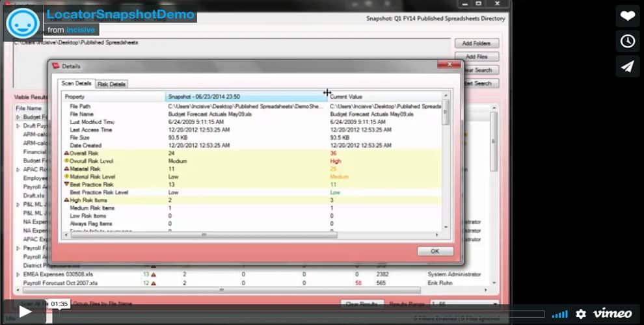Click the Overall Risk up-triangle icon

(66, 153)
